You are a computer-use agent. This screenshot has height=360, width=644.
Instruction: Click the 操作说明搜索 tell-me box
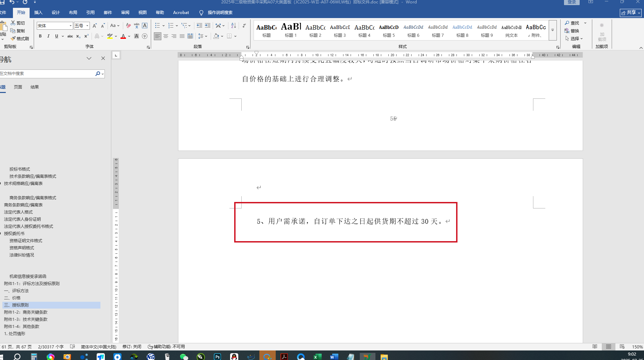pos(216,13)
